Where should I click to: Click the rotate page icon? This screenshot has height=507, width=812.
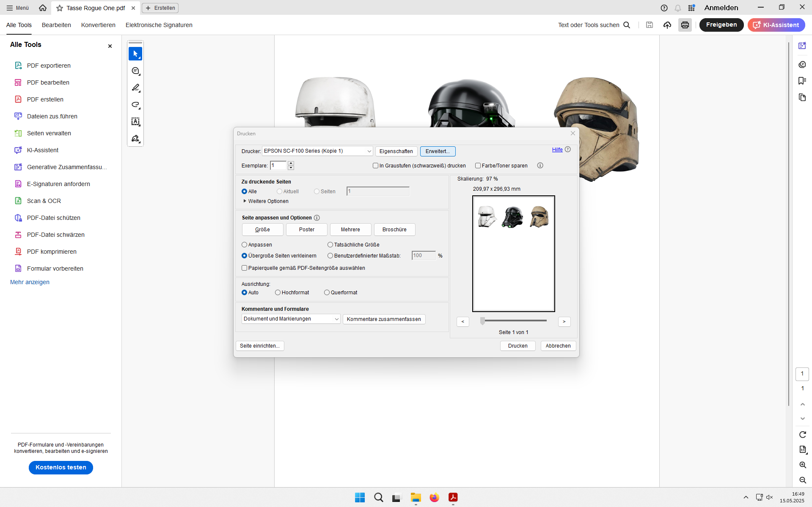[803, 435]
